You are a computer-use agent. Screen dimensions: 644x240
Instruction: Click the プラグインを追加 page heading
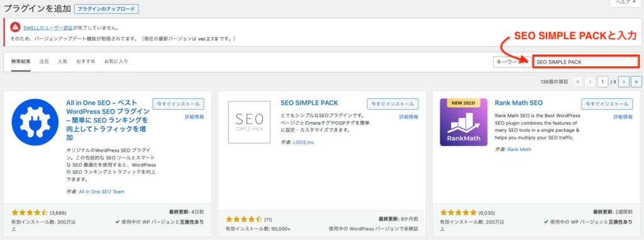[37, 8]
